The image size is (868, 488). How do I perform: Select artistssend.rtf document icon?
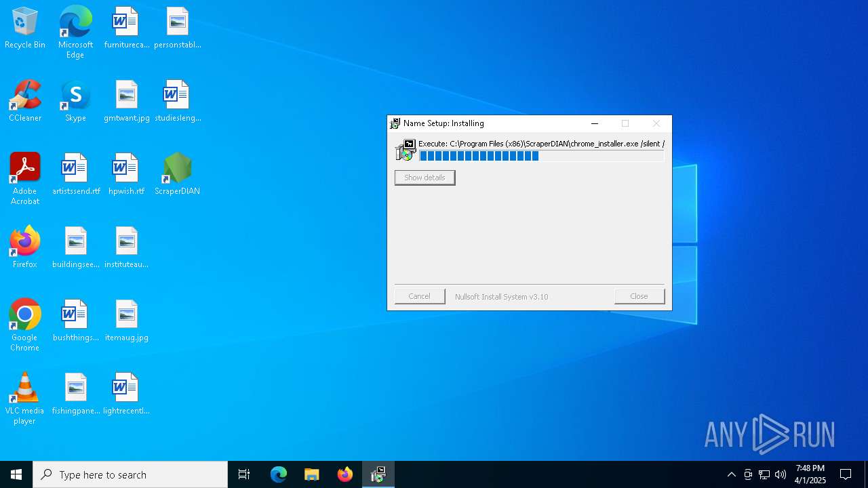pos(75,175)
